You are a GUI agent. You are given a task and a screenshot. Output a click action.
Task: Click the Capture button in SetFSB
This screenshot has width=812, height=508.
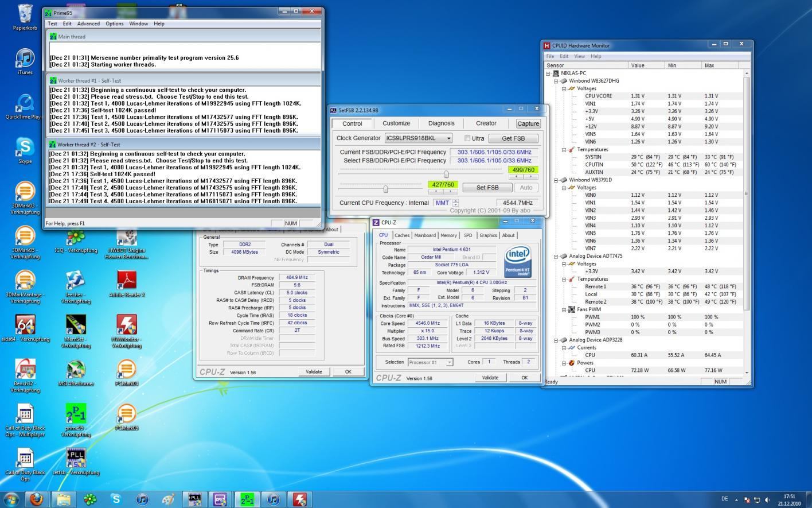(x=528, y=123)
